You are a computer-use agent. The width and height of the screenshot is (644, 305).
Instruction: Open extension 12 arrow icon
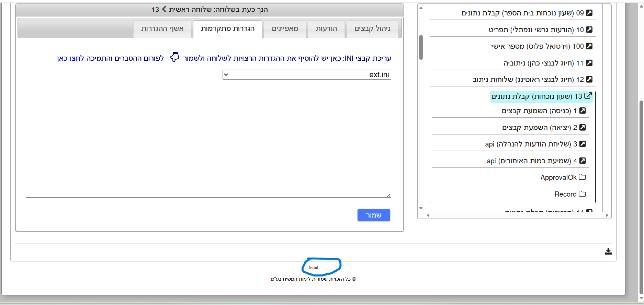coord(589,79)
